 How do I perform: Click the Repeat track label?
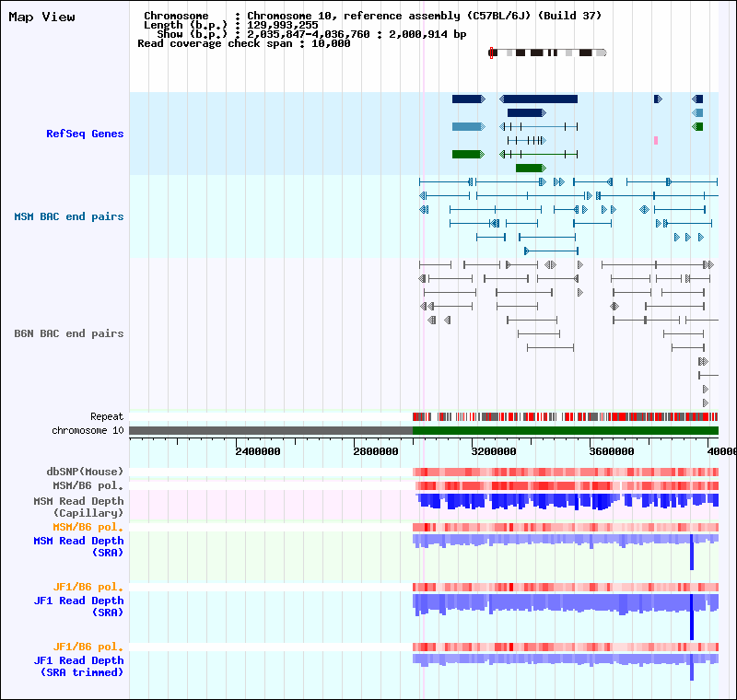click(x=107, y=416)
